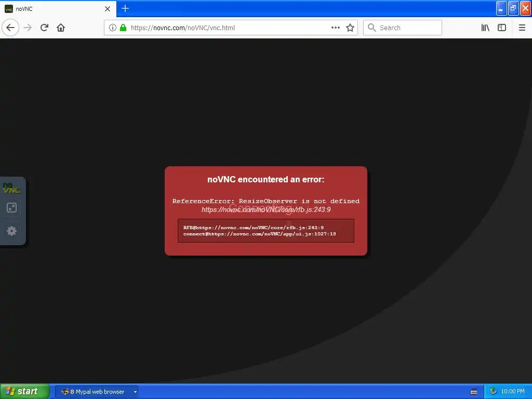Close the browser window
Viewport: 532px width, 399px height.
[x=526, y=9]
